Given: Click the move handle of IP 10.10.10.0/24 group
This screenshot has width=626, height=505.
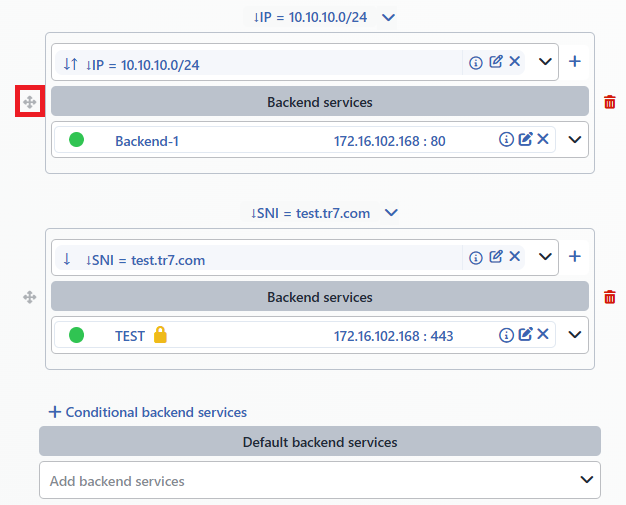Looking at the screenshot, I should [x=30, y=102].
